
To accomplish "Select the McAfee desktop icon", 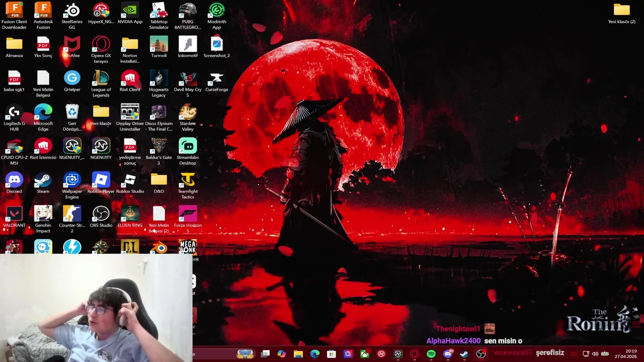I will (72, 47).
